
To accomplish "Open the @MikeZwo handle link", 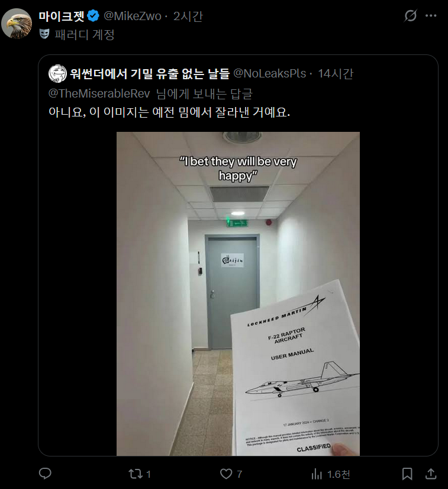I will tap(133, 16).
